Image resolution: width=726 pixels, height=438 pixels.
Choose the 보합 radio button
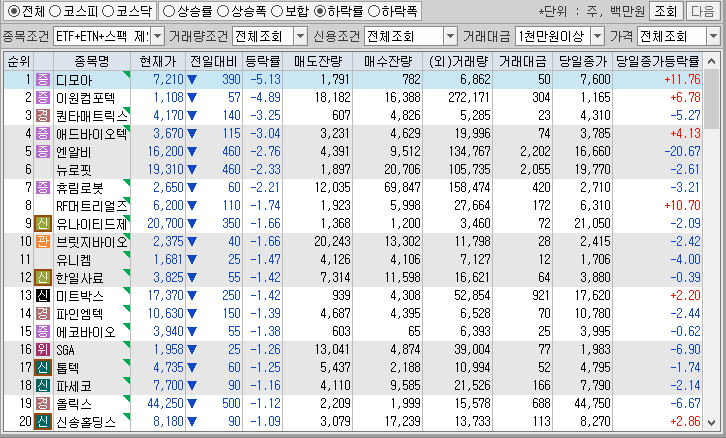click(276, 11)
